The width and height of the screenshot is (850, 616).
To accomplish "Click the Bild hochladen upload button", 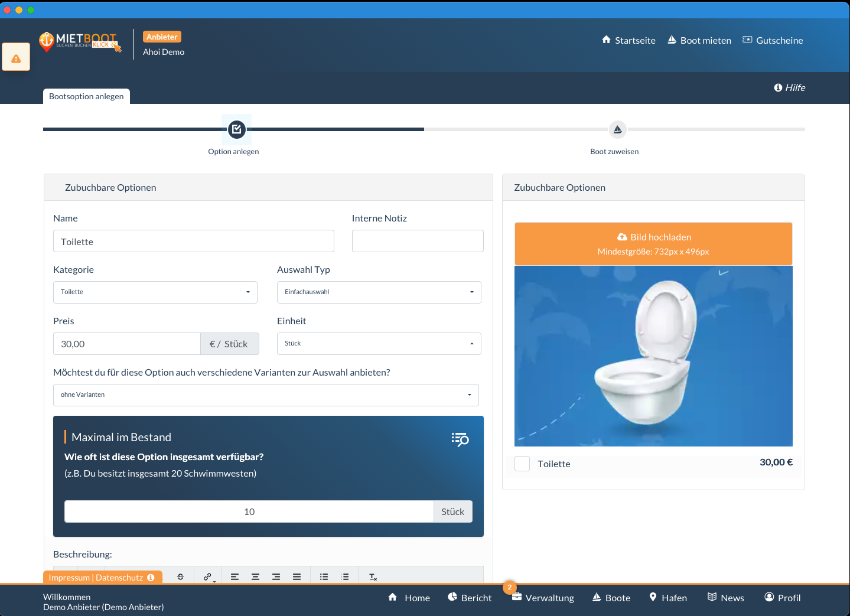I will [653, 244].
